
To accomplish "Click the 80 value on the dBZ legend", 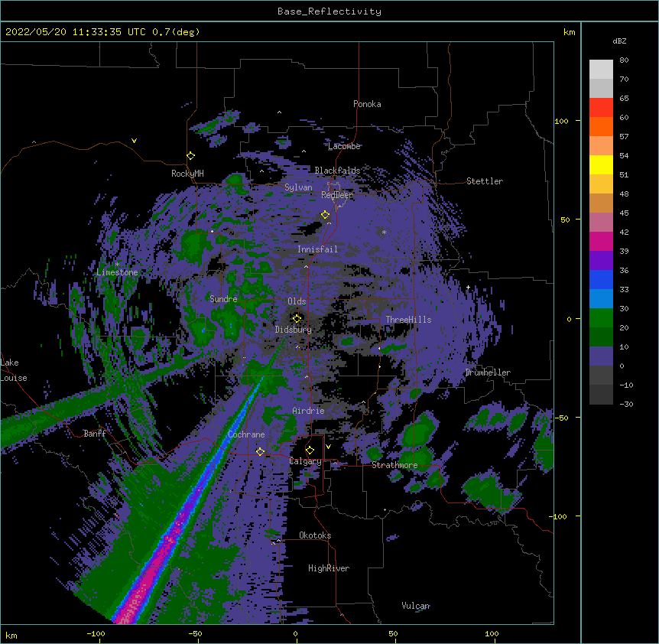I will click(x=624, y=60).
